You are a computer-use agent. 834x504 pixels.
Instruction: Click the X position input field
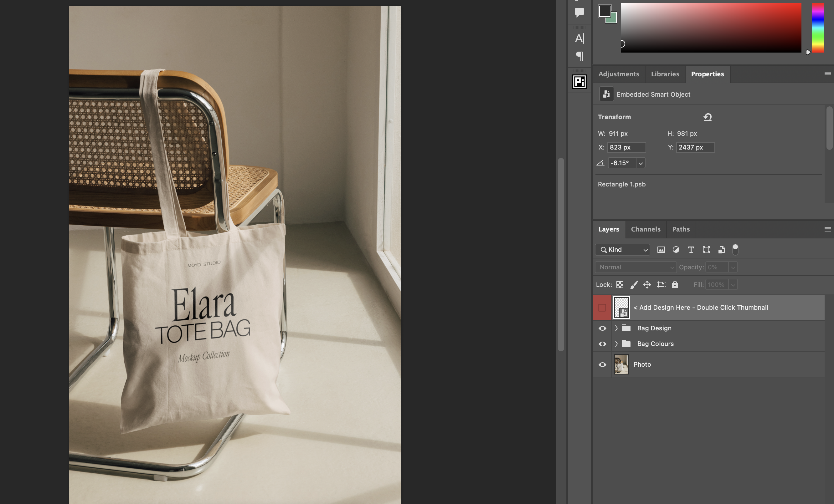626,147
